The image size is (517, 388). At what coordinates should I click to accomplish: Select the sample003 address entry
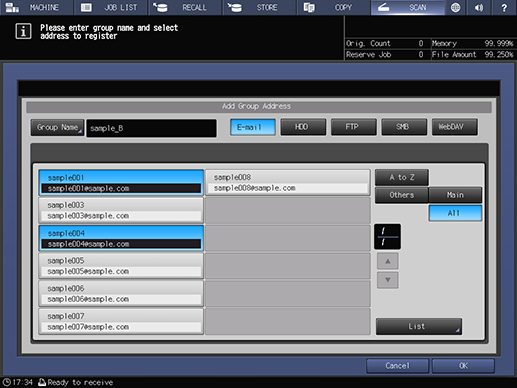click(121, 210)
